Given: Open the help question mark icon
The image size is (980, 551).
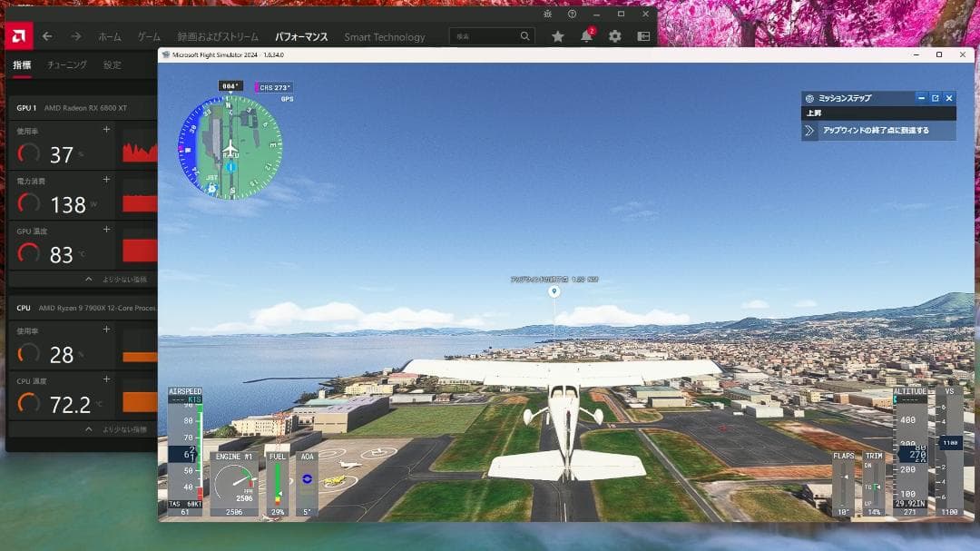Looking at the screenshot, I should 572,15.
